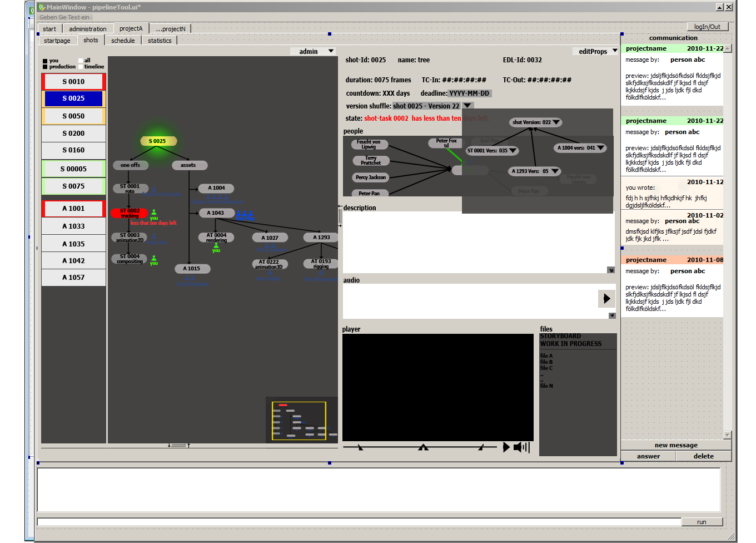
Task: Switch to the schedule sub-tab
Action: click(123, 41)
